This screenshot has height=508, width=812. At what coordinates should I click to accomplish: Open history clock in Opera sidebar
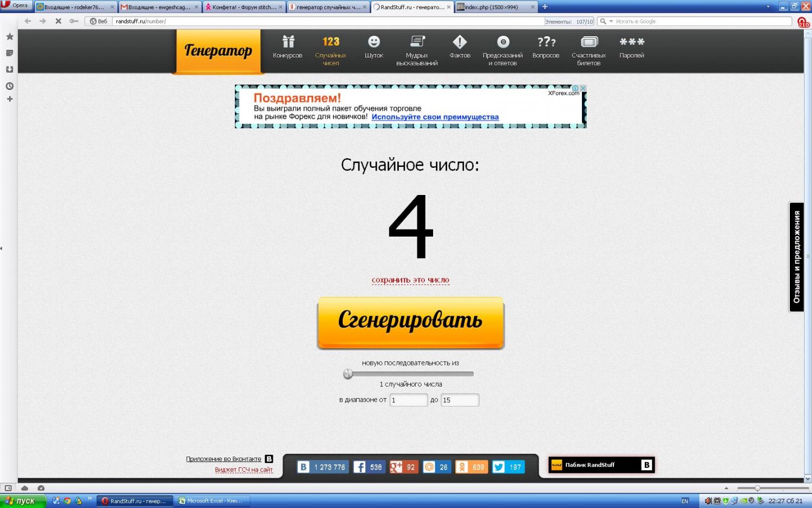pos(9,86)
